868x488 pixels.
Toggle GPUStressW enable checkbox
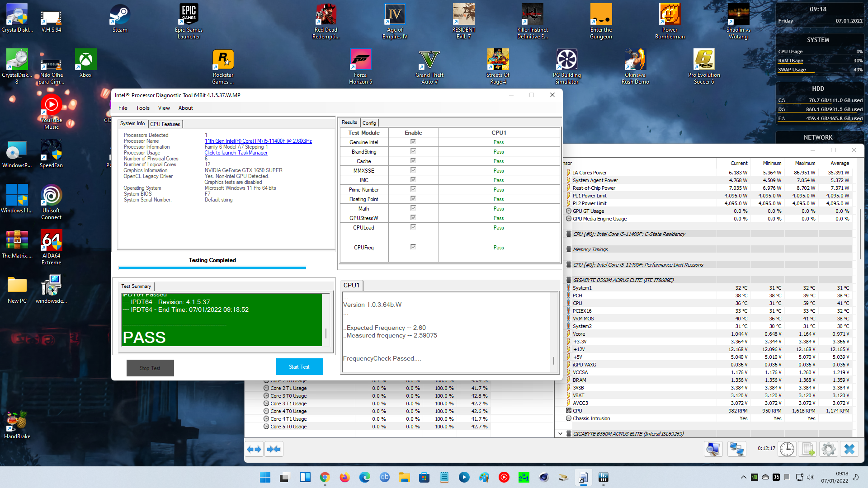tap(413, 217)
